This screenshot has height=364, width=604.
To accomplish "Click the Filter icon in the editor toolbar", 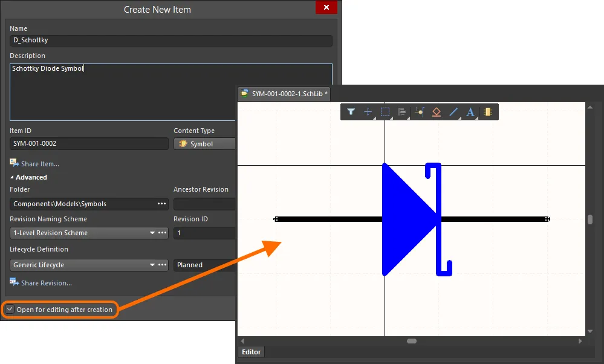I will click(x=351, y=112).
